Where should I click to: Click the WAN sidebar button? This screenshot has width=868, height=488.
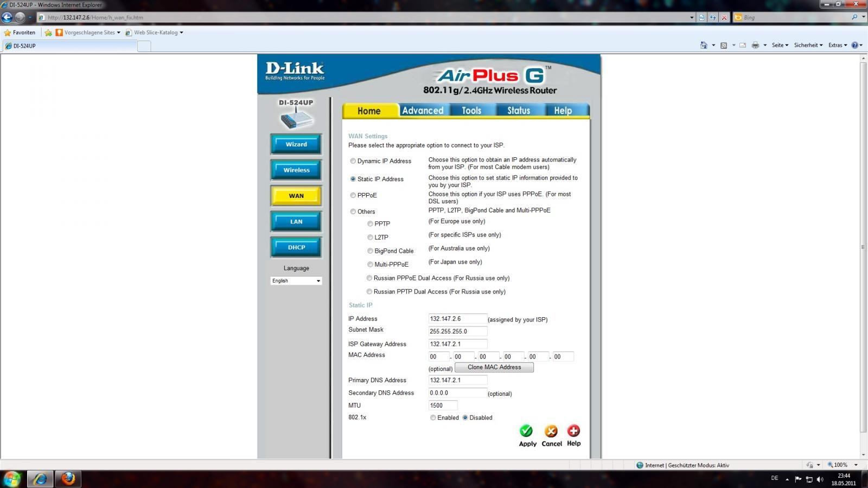click(x=296, y=196)
